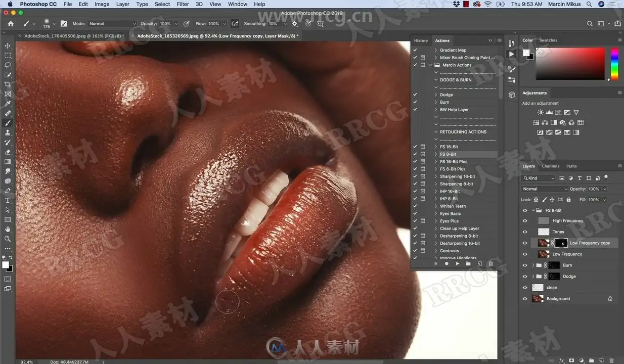Hide the Background layer
The height and width of the screenshot is (364, 624).
[525, 299]
